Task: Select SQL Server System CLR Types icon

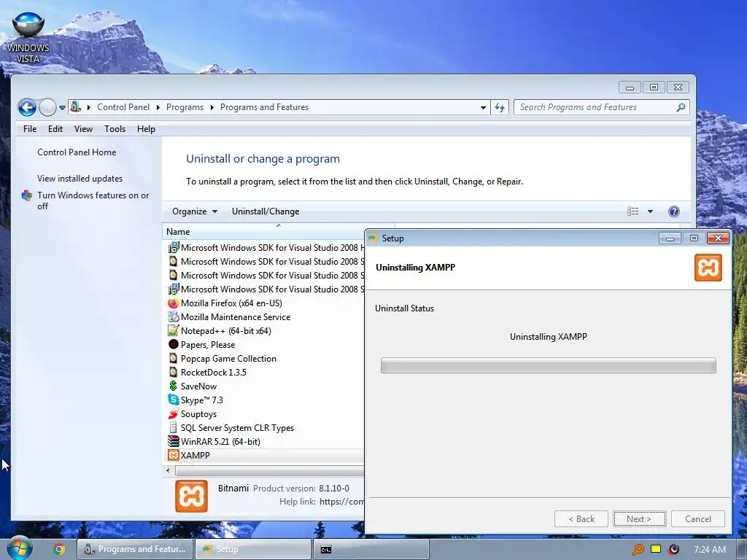Action: pos(174,427)
